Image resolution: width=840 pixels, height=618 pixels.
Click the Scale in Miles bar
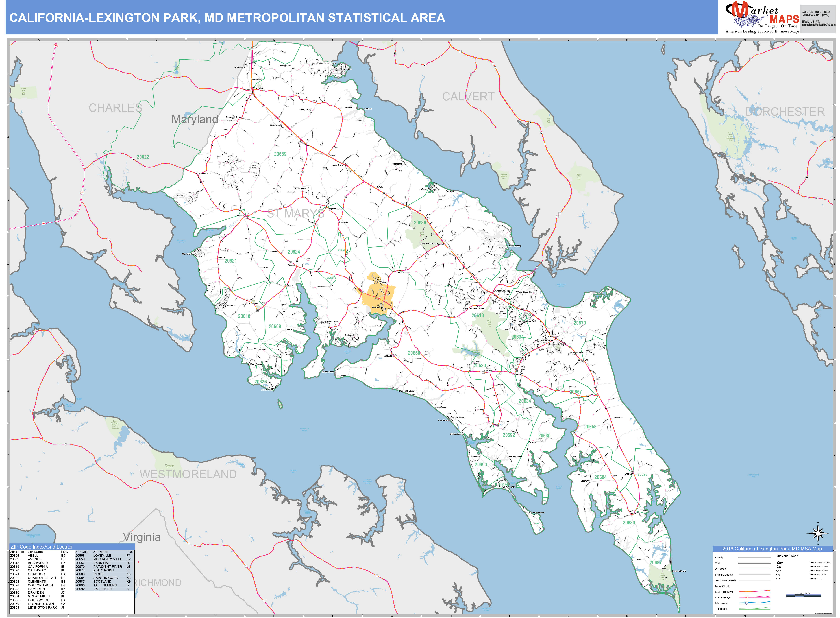click(x=803, y=595)
